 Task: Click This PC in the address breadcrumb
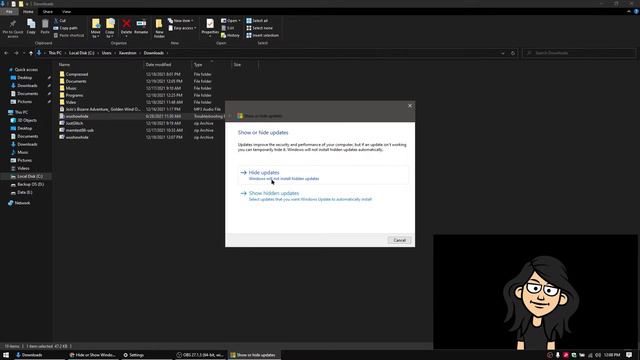pyautogui.click(x=55, y=53)
